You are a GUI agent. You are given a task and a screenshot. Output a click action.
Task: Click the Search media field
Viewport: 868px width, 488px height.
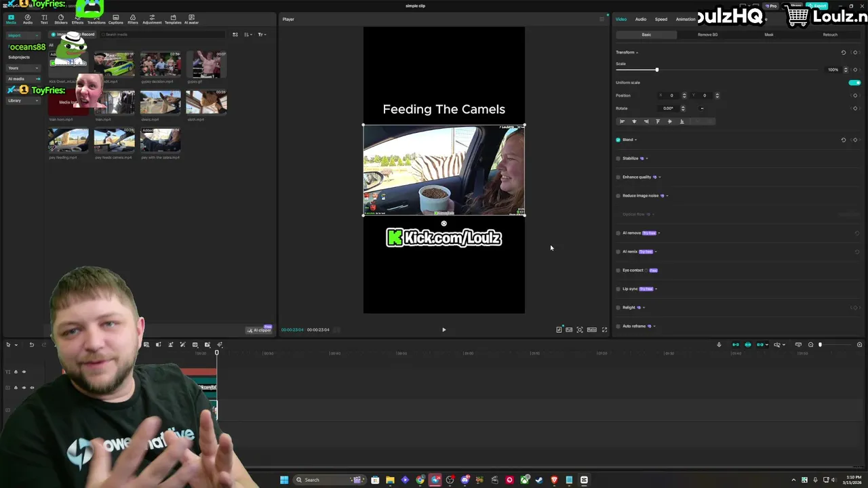point(161,35)
